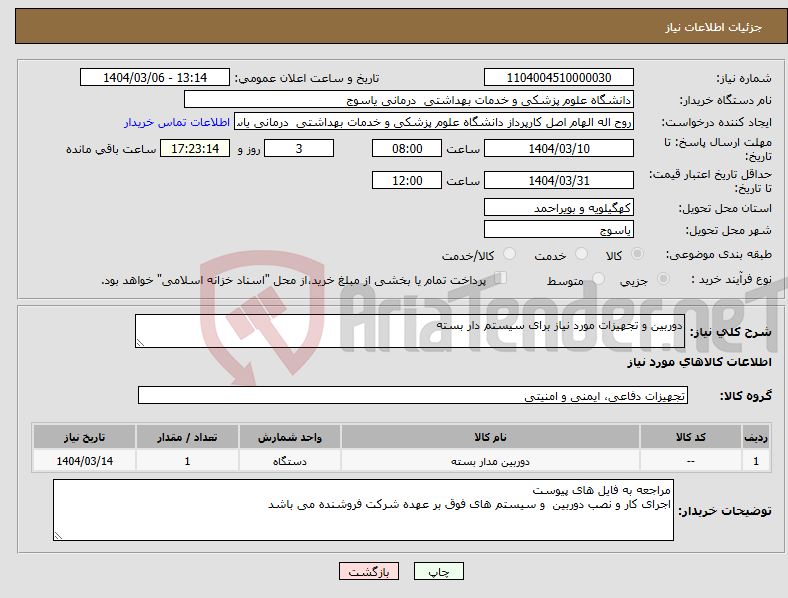788x598 pixels.
Task: Click the buyer notes textarea resize grip
Action: [x=58, y=536]
